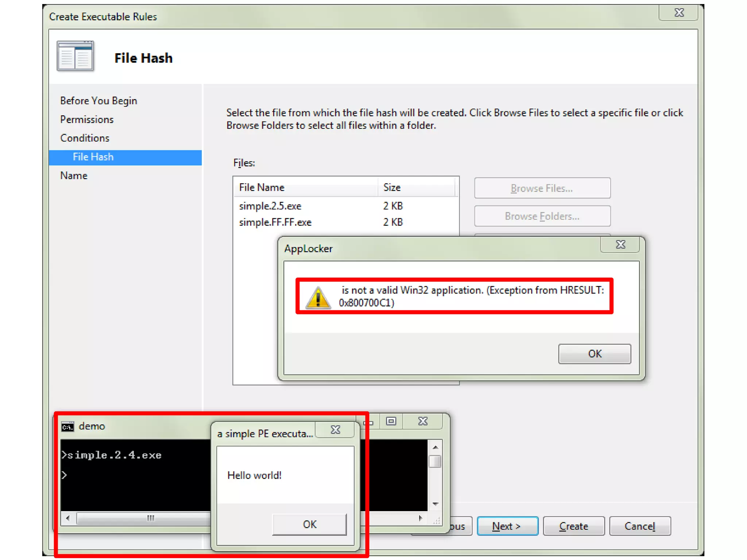Select simple.2.5.exe in the files list

point(270,206)
